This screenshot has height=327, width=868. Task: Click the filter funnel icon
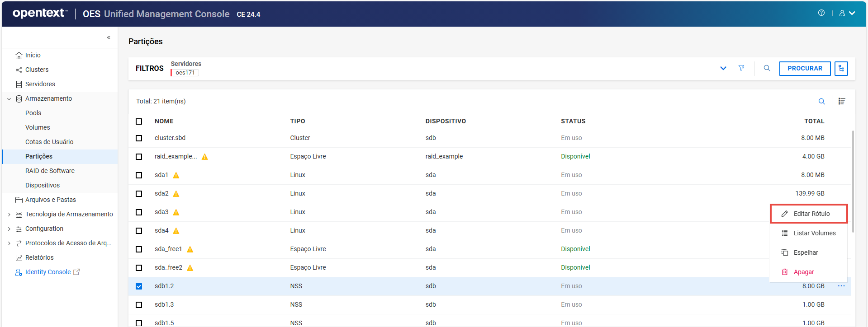[x=741, y=68]
